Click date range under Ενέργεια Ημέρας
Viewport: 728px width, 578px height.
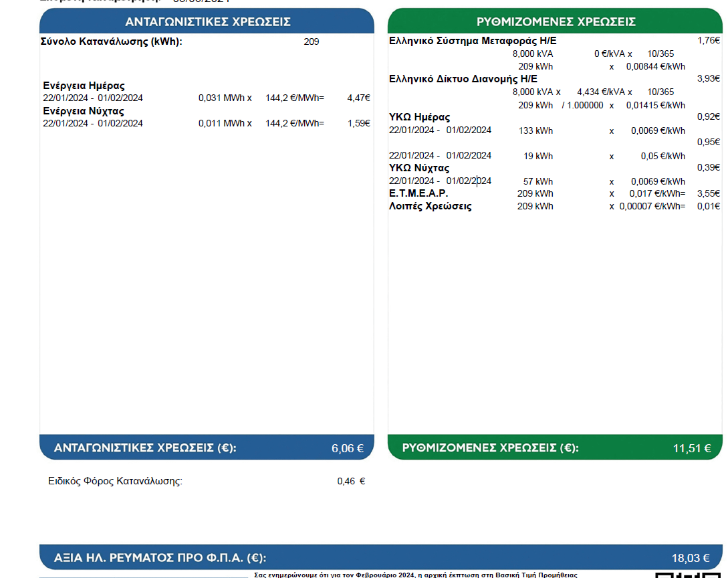coord(93,98)
